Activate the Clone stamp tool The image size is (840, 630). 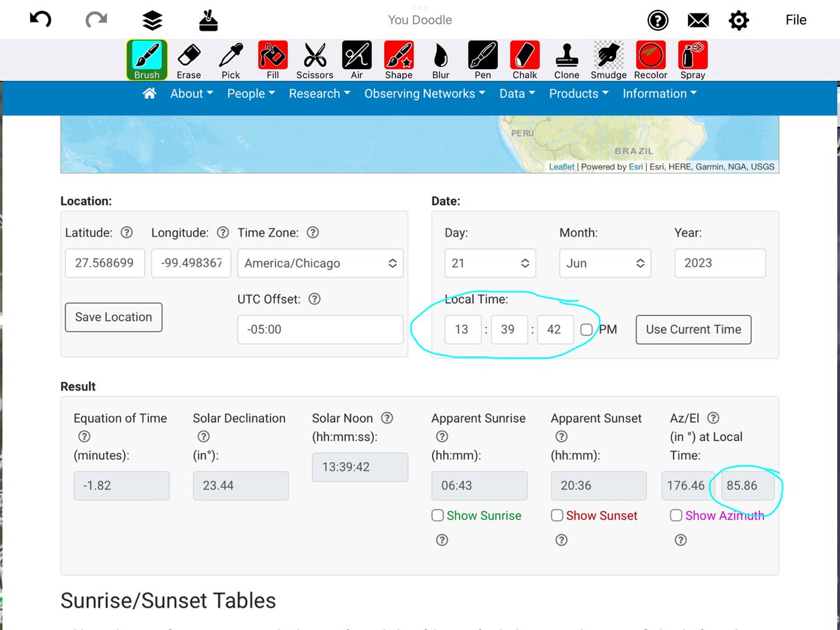click(567, 59)
